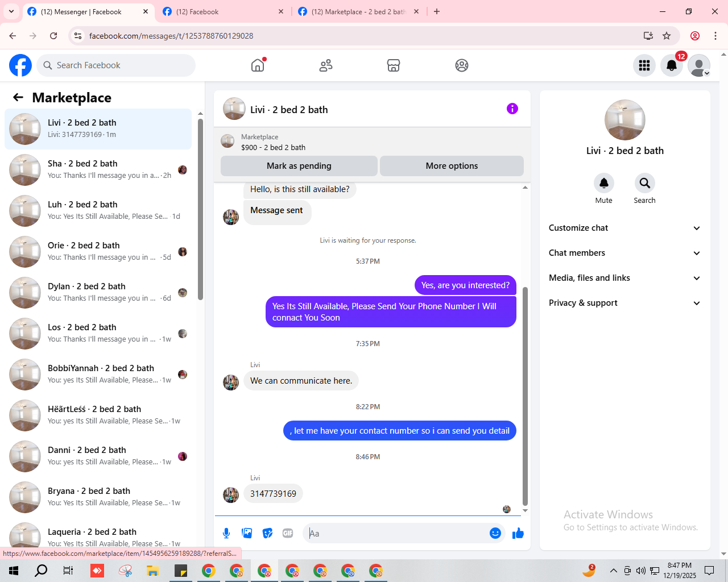Bookmark this page with the star icon
728x582 pixels.
pyautogui.click(x=667, y=36)
